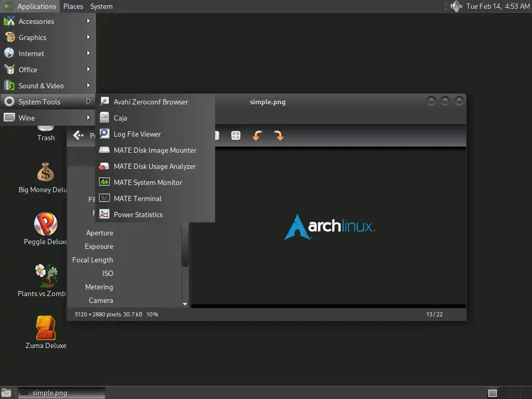This screenshot has width=532, height=399.
Task: Expand Accessories submenu arrow
Action: [x=88, y=21]
